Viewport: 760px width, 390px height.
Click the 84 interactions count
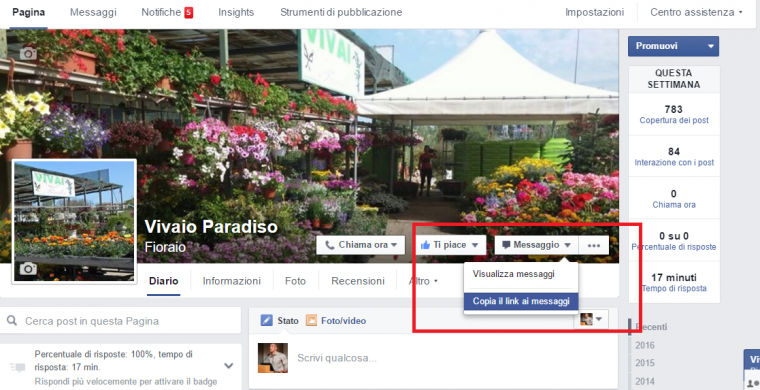click(674, 152)
